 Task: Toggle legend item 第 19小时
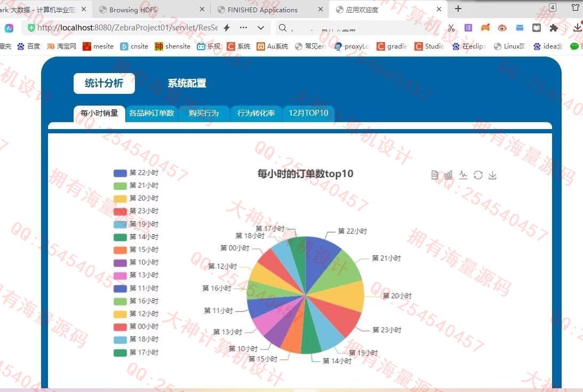(x=136, y=224)
